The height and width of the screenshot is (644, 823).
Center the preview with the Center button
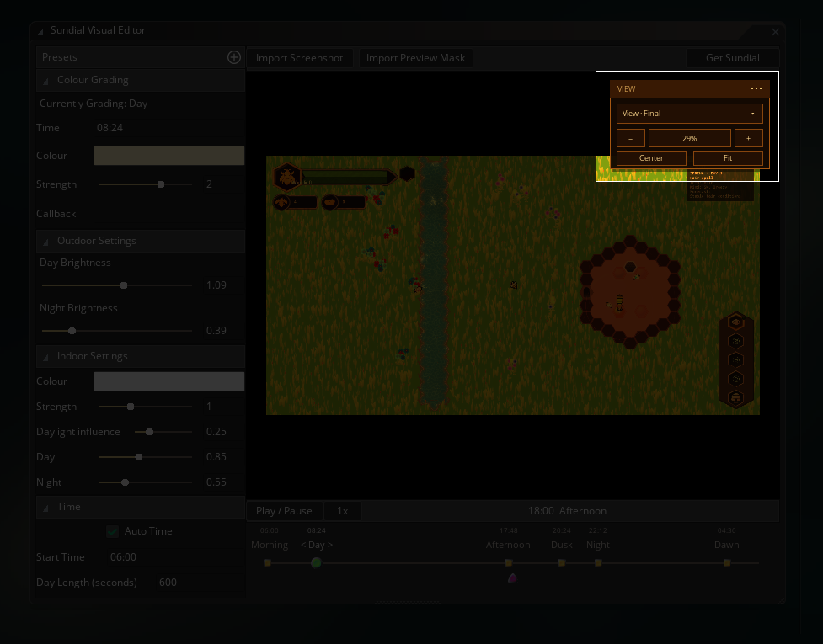click(x=651, y=158)
